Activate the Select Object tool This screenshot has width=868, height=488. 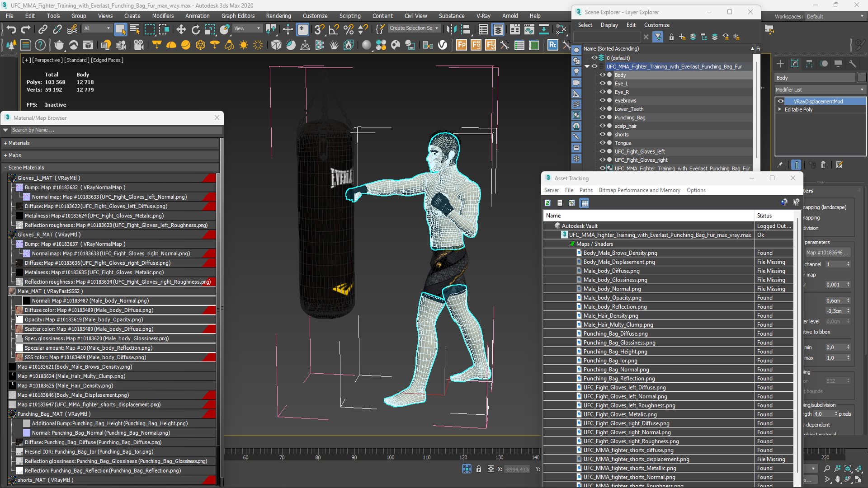120,30
